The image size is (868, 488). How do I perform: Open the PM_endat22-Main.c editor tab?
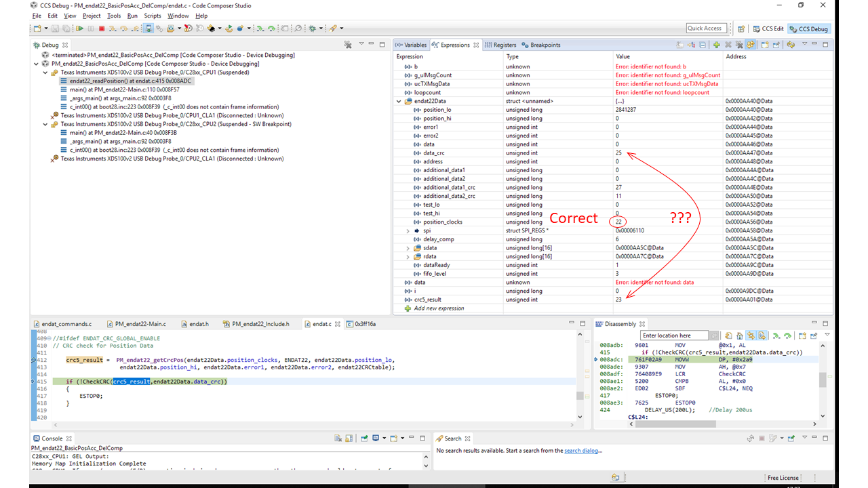pos(136,324)
